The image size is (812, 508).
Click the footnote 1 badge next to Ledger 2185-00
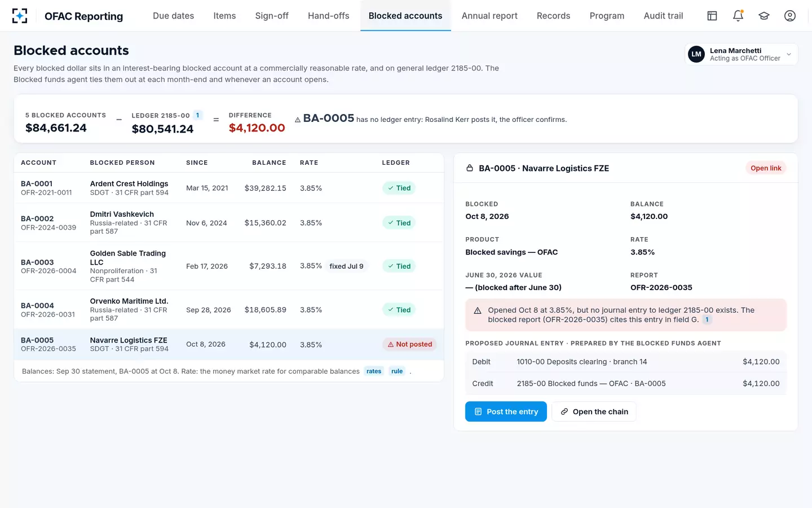coord(197,115)
